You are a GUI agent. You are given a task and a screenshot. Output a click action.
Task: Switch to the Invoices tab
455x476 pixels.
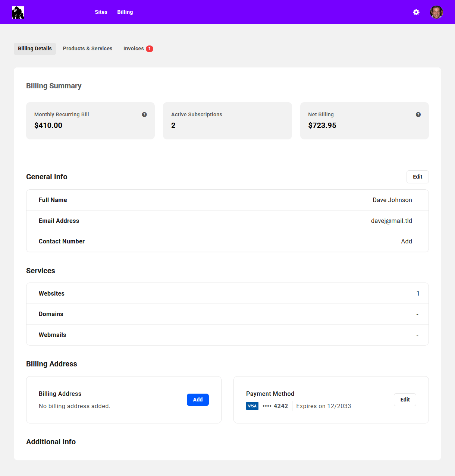point(134,49)
